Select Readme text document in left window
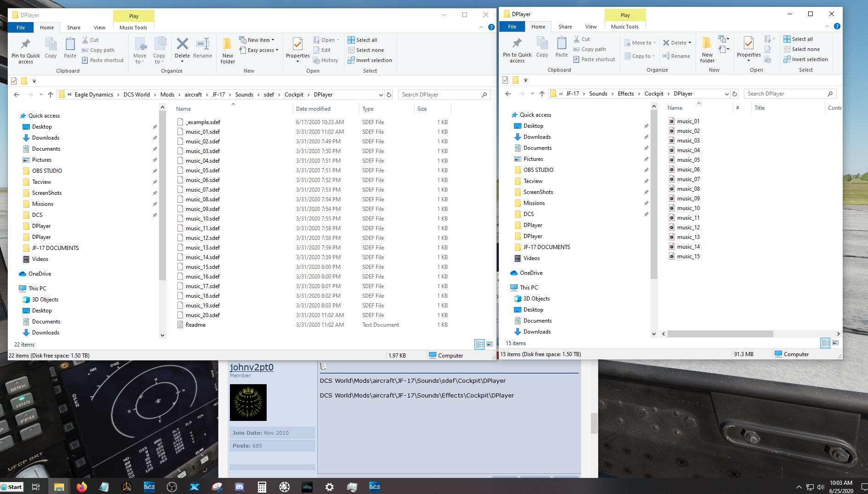 click(195, 325)
